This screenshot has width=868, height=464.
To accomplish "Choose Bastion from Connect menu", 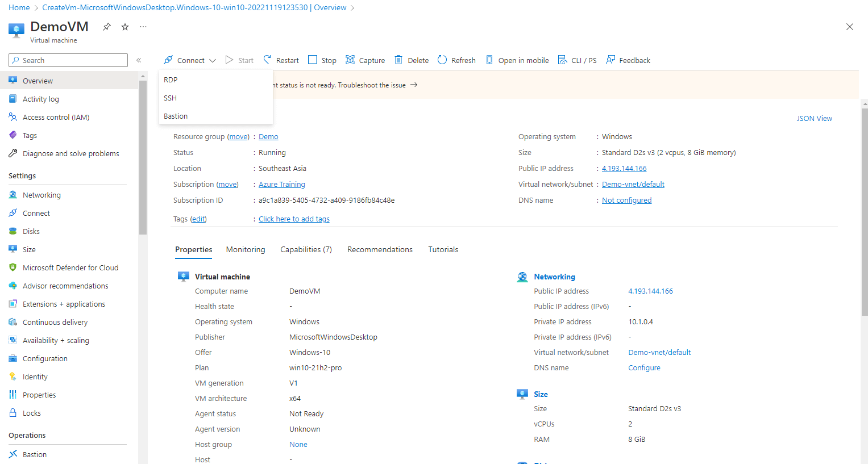I will tap(216, 116).
